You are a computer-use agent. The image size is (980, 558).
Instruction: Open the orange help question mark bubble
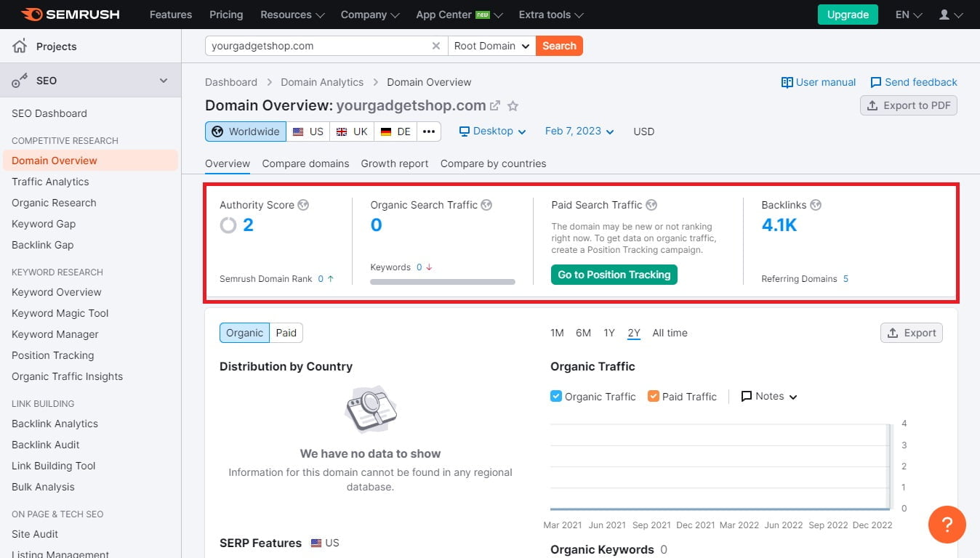click(x=947, y=524)
